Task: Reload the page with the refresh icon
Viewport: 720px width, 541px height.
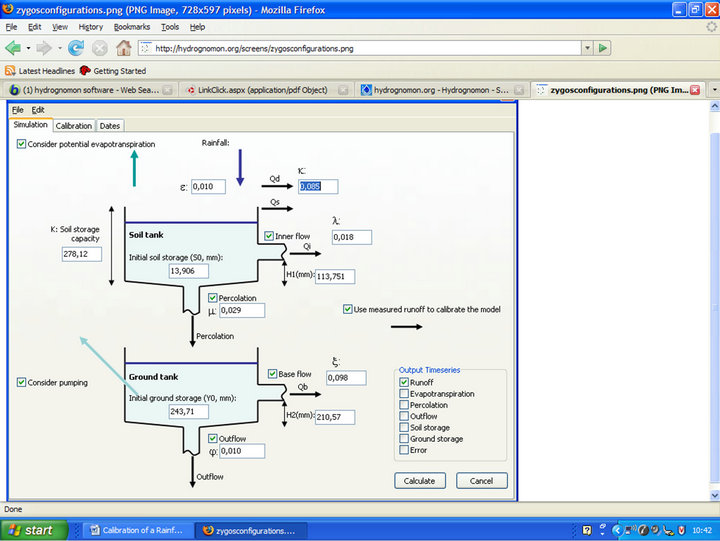Action: 76,47
